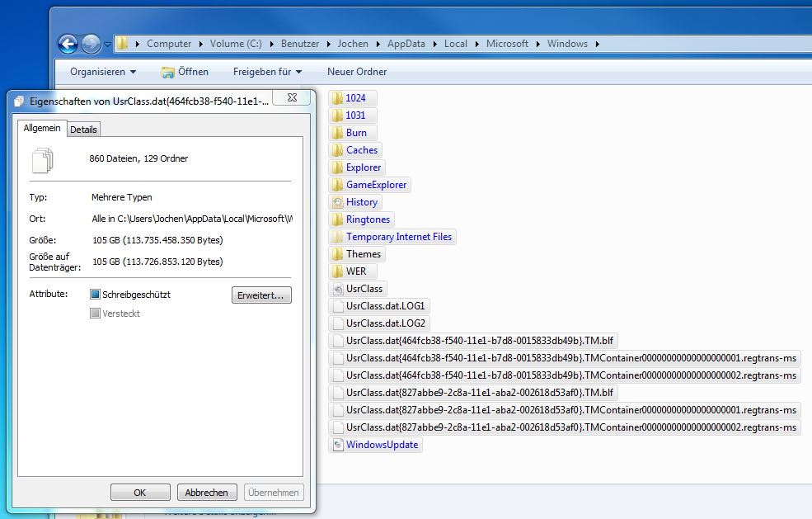Select the UsrClass.dat.LOG2 file icon
Viewport: 812px width, 519px height.
(x=338, y=323)
